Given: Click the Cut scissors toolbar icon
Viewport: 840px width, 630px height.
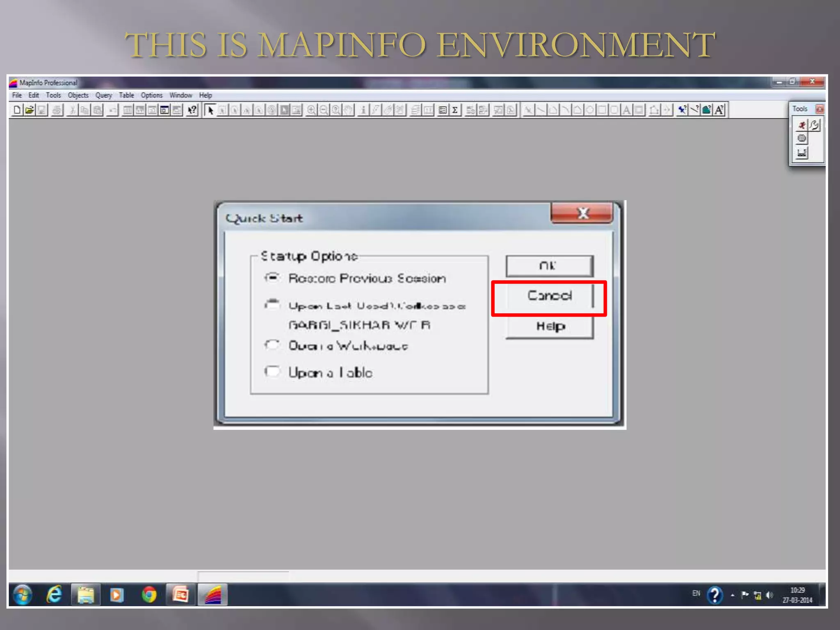Looking at the screenshot, I should point(72,110).
